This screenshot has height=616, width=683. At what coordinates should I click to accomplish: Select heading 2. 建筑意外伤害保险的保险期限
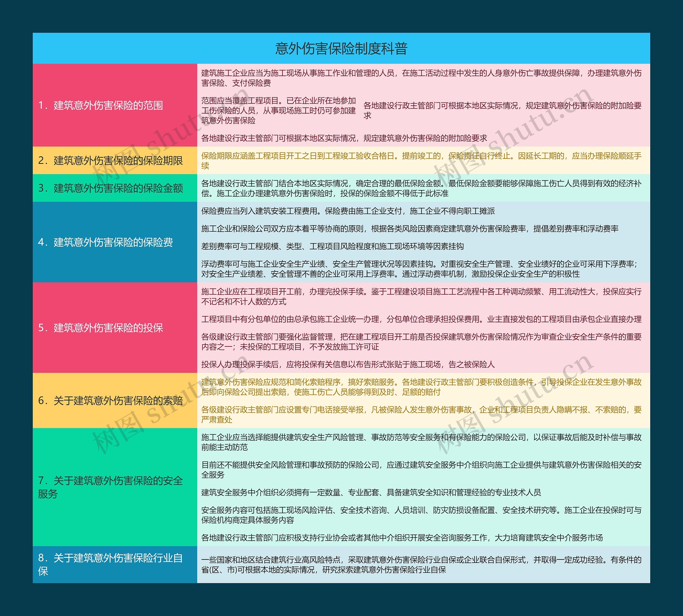(x=110, y=160)
